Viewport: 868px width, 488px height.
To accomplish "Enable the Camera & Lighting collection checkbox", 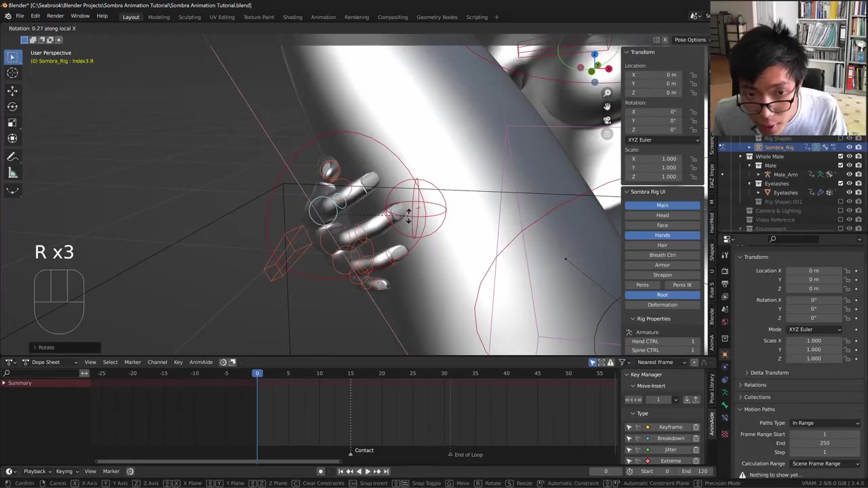I will coord(841,211).
